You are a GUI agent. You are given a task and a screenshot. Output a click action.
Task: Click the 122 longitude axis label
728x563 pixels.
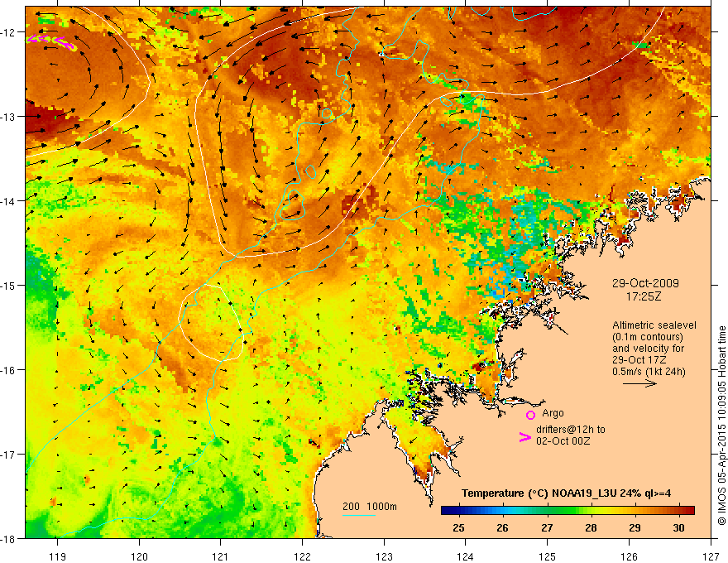pos(302,556)
